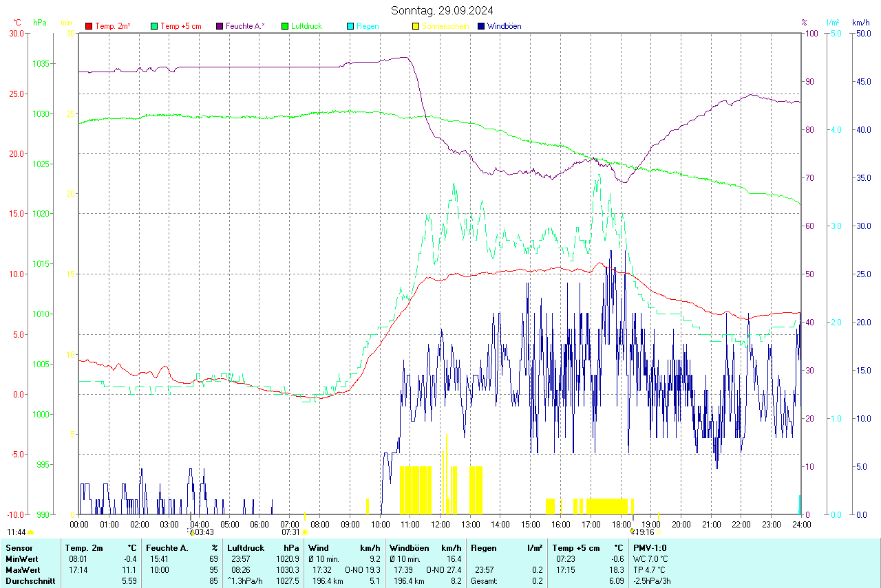881x588 pixels.
Task: Click the 'Luftdruck' column header in table
Action: [x=246, y=548]
